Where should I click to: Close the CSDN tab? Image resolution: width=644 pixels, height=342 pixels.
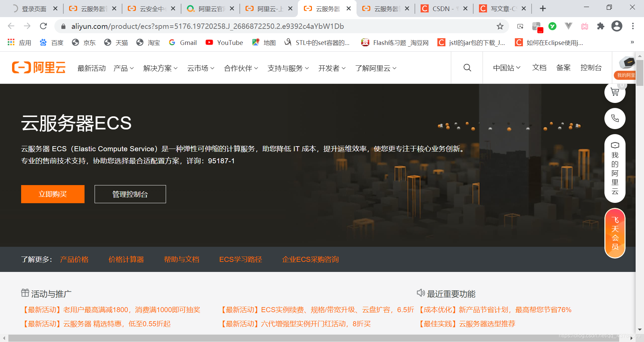pos(465,8)
